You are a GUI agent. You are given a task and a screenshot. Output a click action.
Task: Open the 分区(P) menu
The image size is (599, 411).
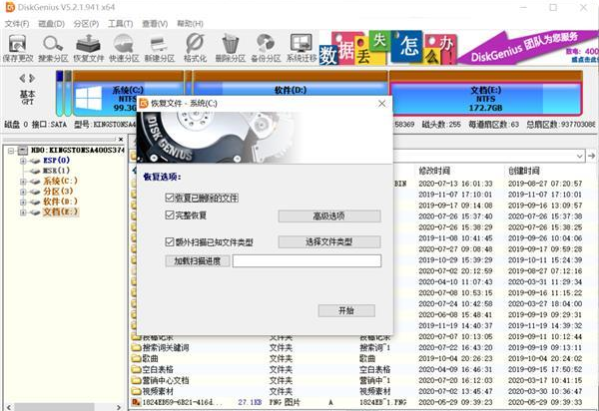86,24
